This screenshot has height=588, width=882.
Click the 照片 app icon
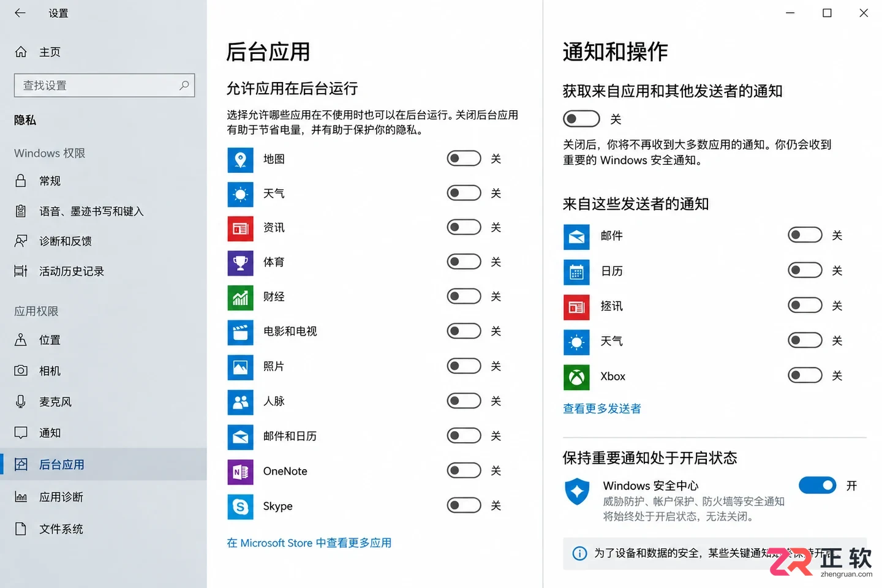240,367
